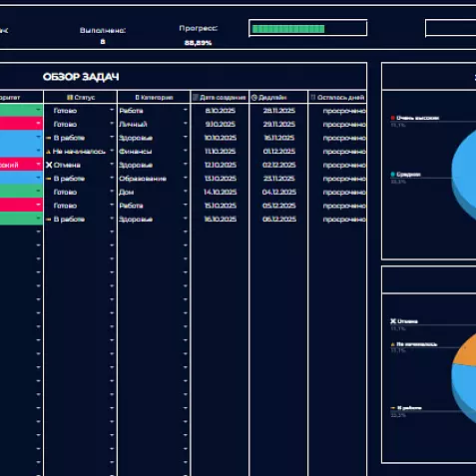This screenshot has height=476, width=476.
Task: Click the Прогресс label
Action: point(199,28)
